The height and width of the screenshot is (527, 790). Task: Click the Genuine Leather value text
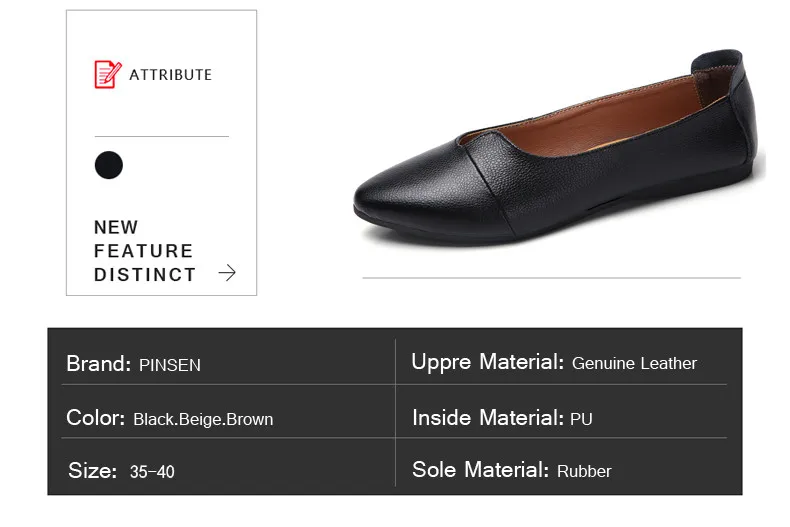click(x=634, y=363)
